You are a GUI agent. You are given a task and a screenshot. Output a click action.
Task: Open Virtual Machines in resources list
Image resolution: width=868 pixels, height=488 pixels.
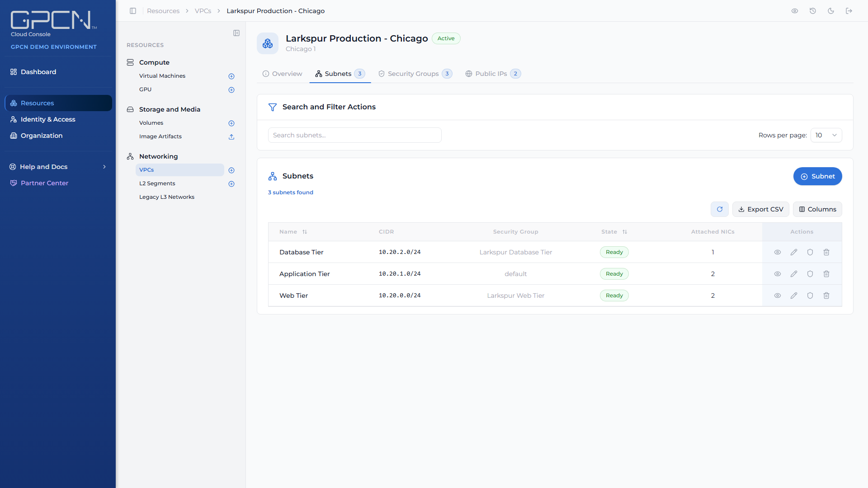(162, 76)
